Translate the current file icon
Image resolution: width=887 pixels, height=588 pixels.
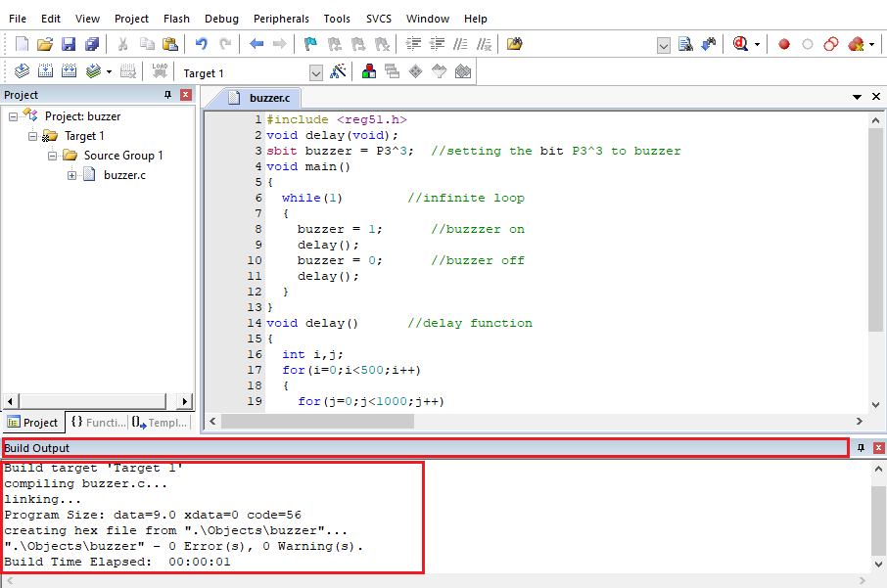pos(22,71)
